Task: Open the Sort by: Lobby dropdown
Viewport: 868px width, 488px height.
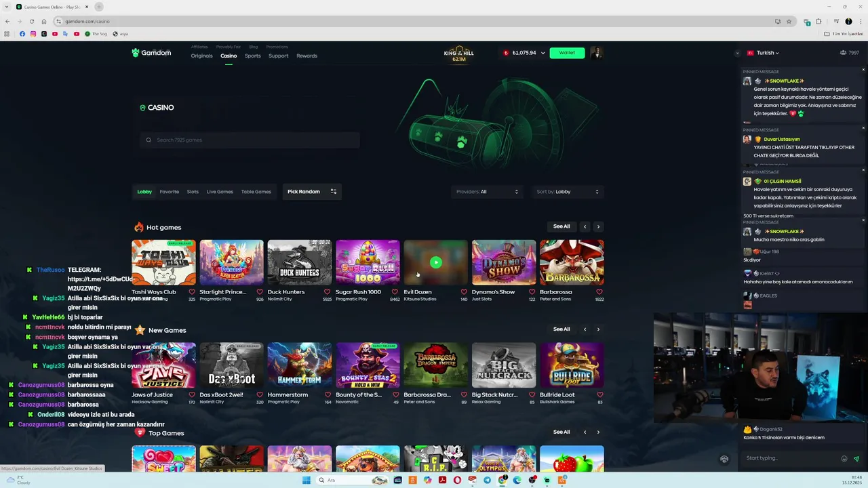Action: 568,192
